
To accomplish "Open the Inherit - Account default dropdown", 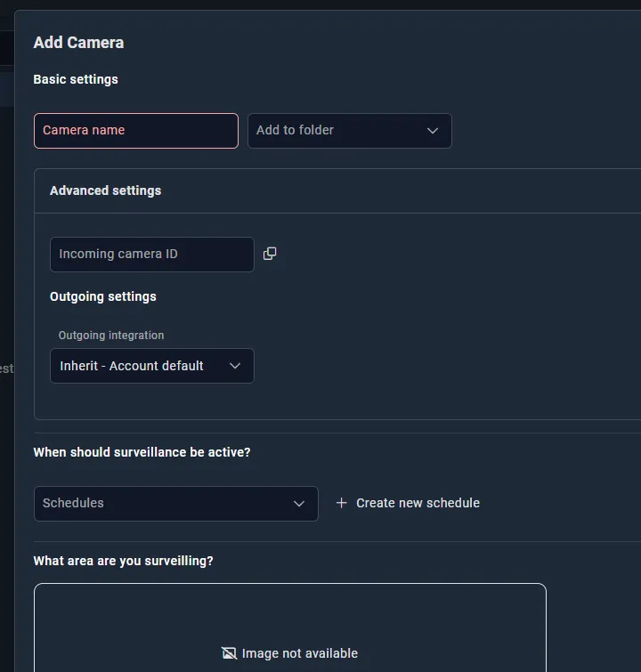I will click(x=151, y=366).
